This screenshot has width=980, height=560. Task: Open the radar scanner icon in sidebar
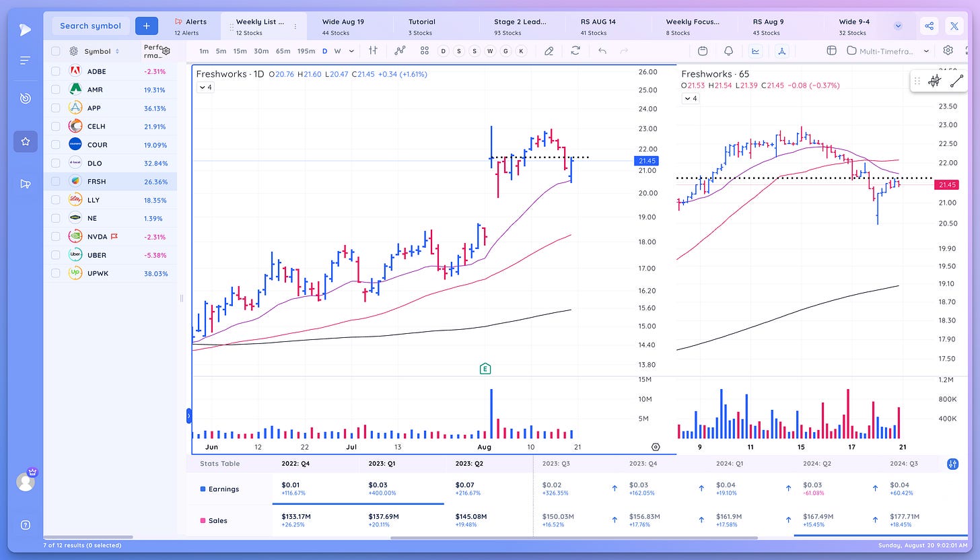click(x=26, y=99)
